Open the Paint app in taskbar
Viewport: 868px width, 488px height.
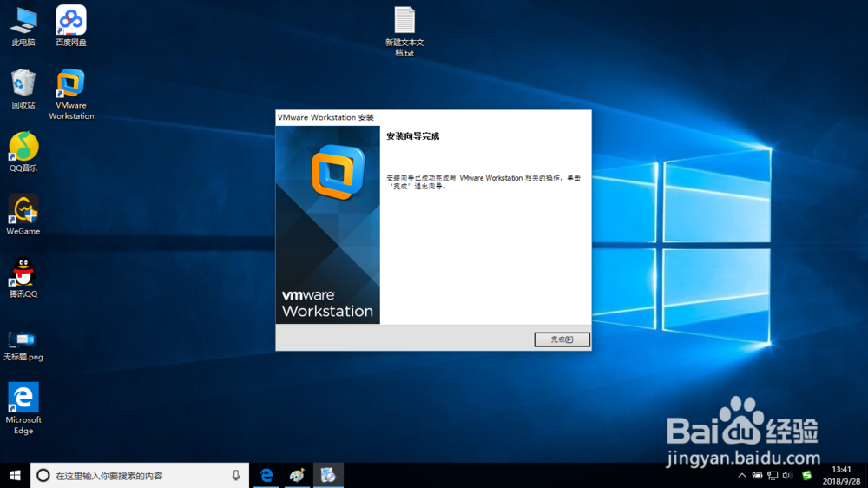pyautogui.click(x=297, y=475)
